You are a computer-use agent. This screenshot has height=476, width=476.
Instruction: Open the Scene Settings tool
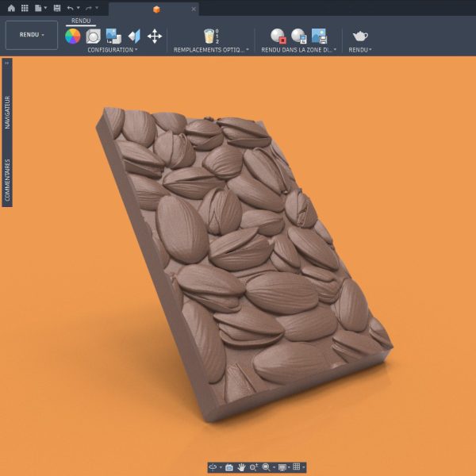[x=93, y=36]
